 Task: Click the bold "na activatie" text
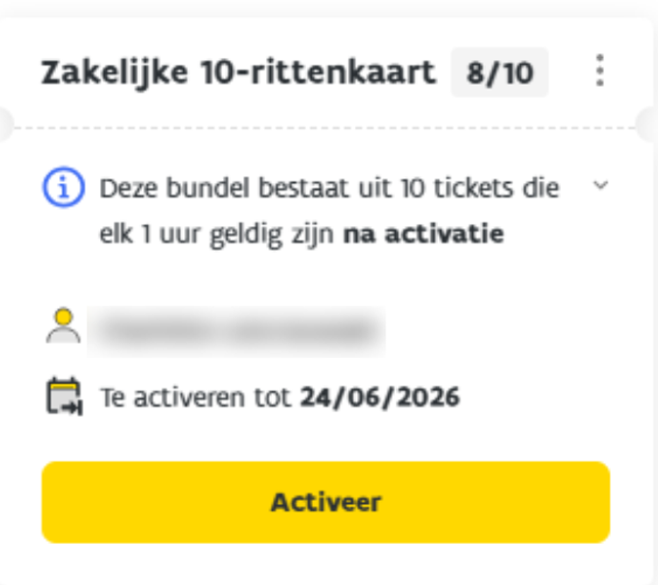coord(423,234)
